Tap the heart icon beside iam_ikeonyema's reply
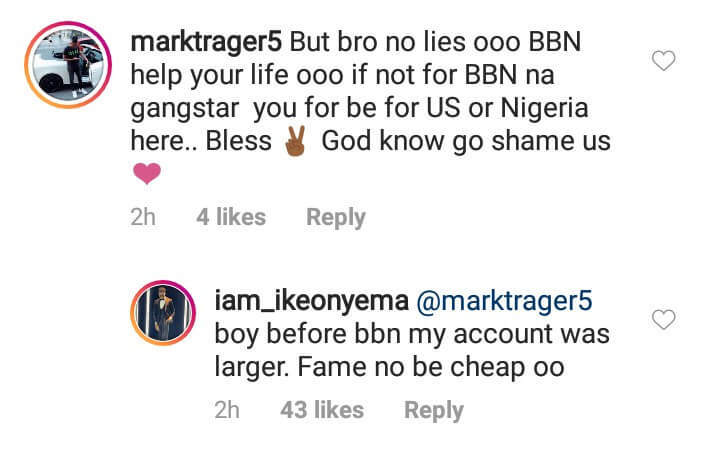Image resolution: width=720 pixels, height=452 pixels. click(x=664, y=319)
